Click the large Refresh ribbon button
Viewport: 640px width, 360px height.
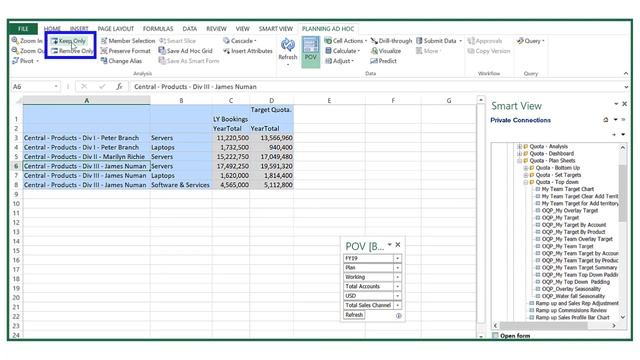pos(288,51)
